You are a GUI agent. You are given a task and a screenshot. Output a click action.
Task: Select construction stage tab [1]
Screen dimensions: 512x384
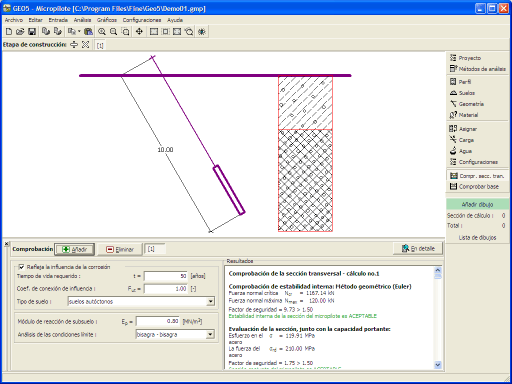[x=100, y=45]
